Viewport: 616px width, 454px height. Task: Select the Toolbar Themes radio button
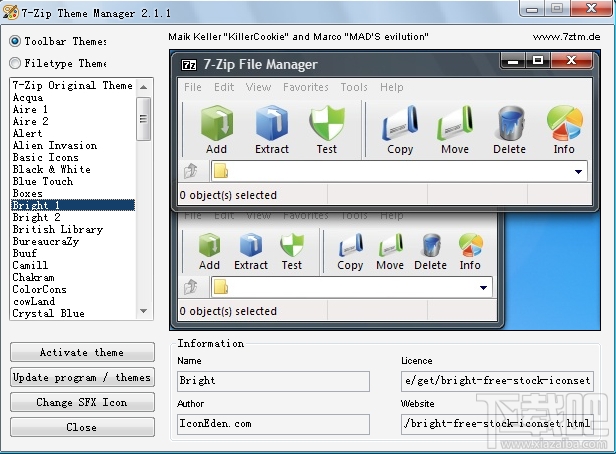click(15, 41)
